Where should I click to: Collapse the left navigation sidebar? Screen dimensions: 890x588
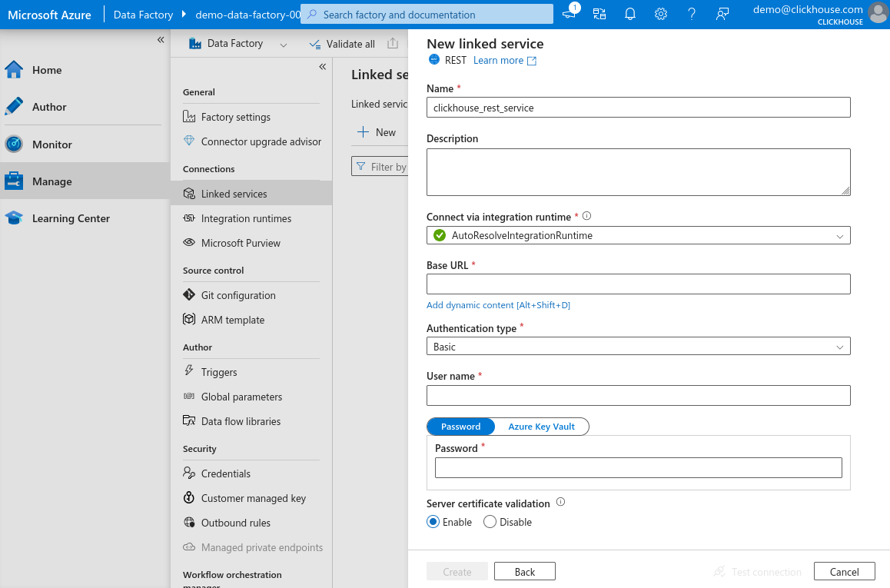tap(161, 40)
